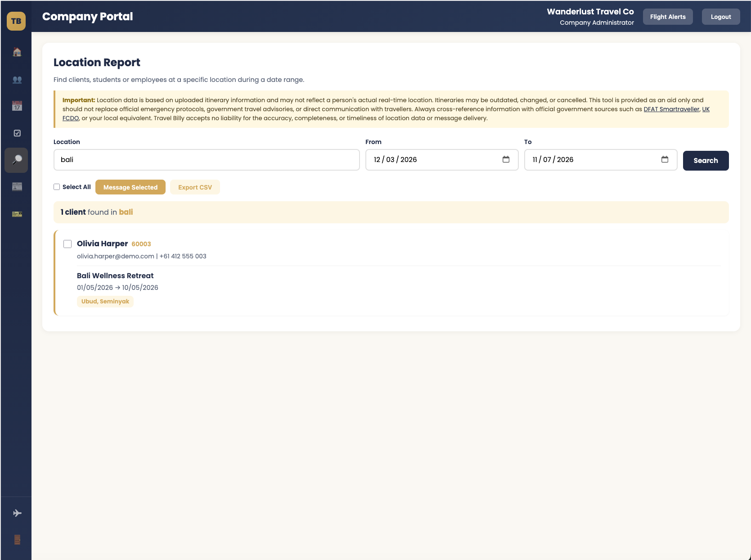The width and height of the screenshot is (751, 560).
Task: Click the airplane icon in sidebar
Action: (x=17, y=513)
